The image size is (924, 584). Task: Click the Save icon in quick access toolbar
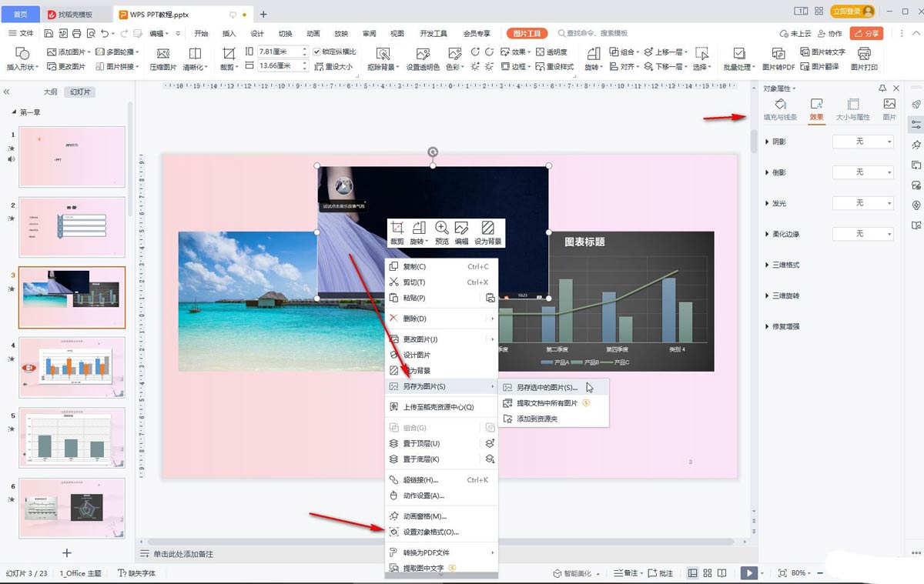point(49,34)
